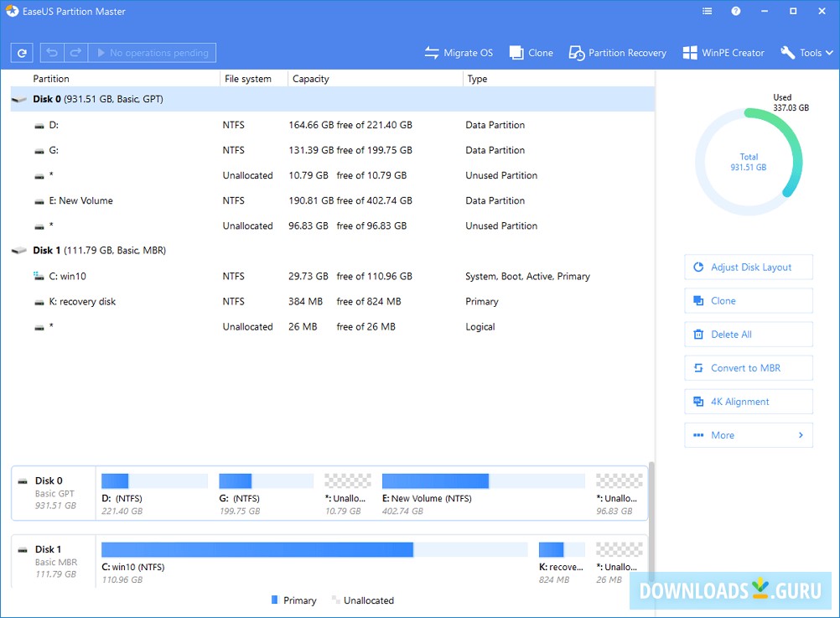Expand the Tools dropdown menu
Screen dimensions: 840x618
pos(806,53)
